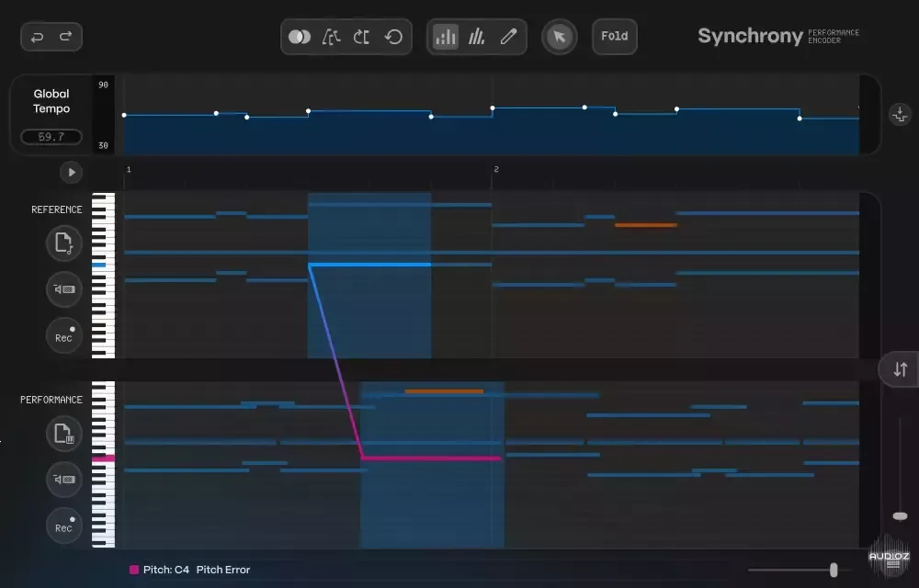Click the Synchrony logo title
Viewport: 919px width, 588px height.
point(750,37)
